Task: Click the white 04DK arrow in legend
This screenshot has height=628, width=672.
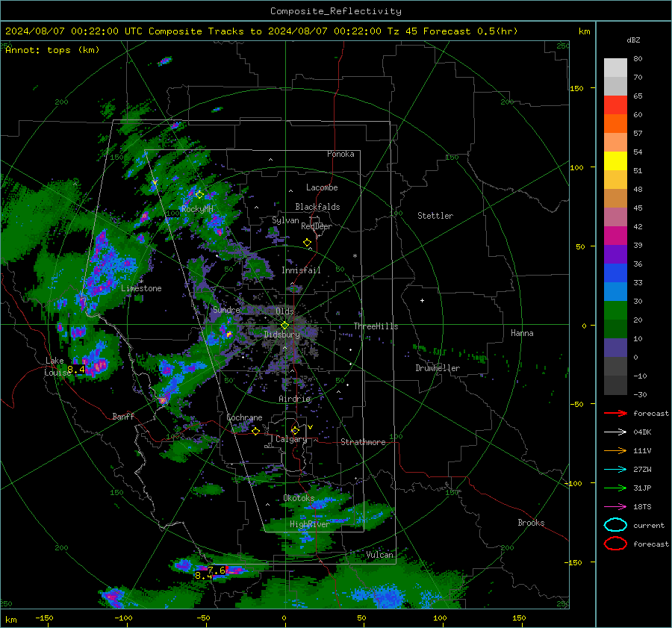Action: (x=615, y=432)
